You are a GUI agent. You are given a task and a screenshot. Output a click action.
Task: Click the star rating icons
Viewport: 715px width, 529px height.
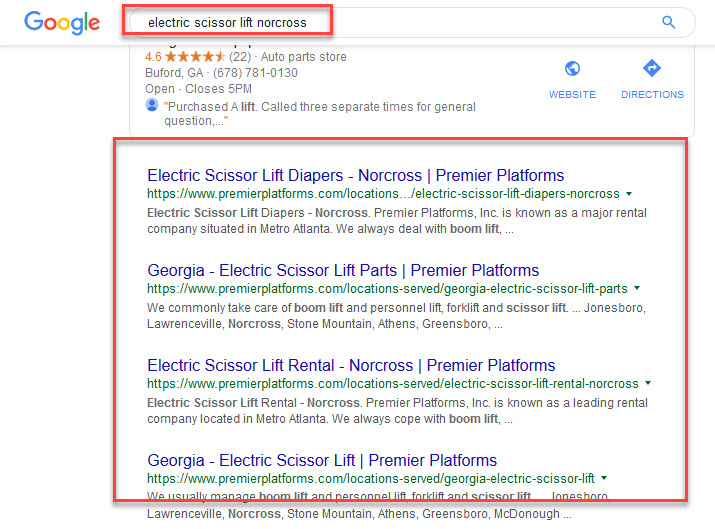coord(195,57)
